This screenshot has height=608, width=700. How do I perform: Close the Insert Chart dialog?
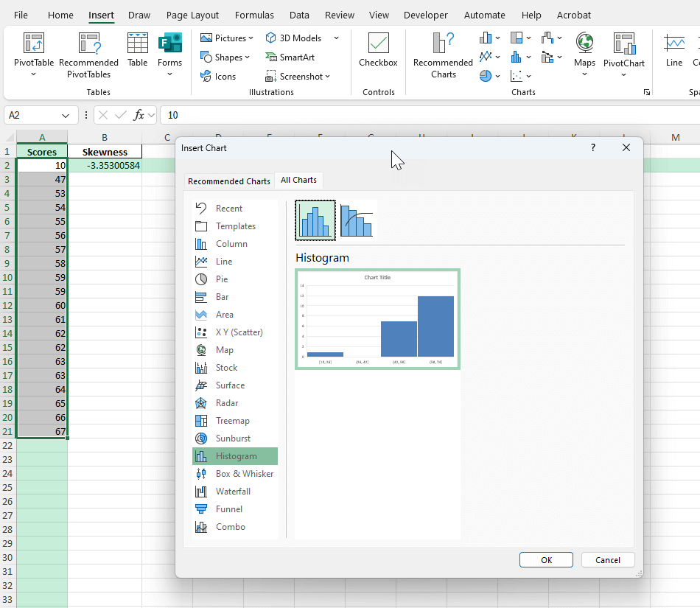626,147
